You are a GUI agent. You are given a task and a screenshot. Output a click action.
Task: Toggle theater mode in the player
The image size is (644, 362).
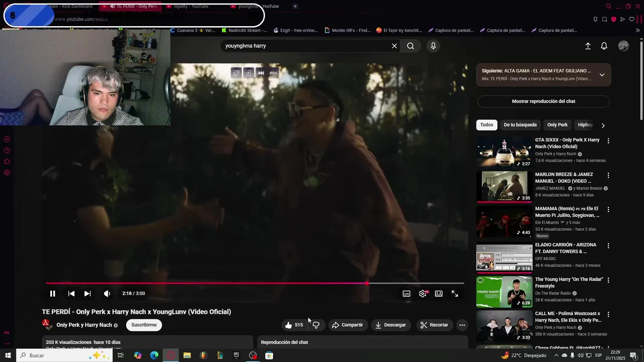coord(439,294)
